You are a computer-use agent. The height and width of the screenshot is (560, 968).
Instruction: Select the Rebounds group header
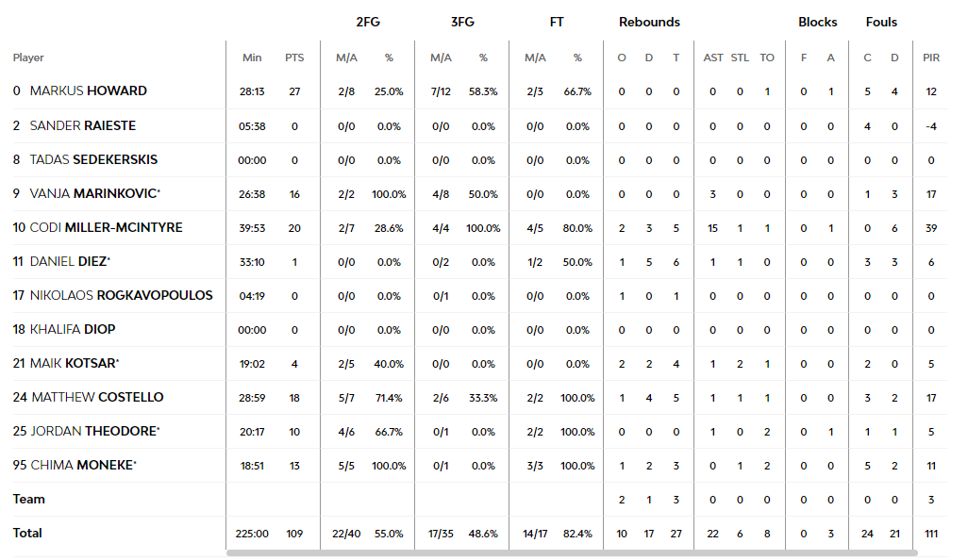(x=649, y=23)
